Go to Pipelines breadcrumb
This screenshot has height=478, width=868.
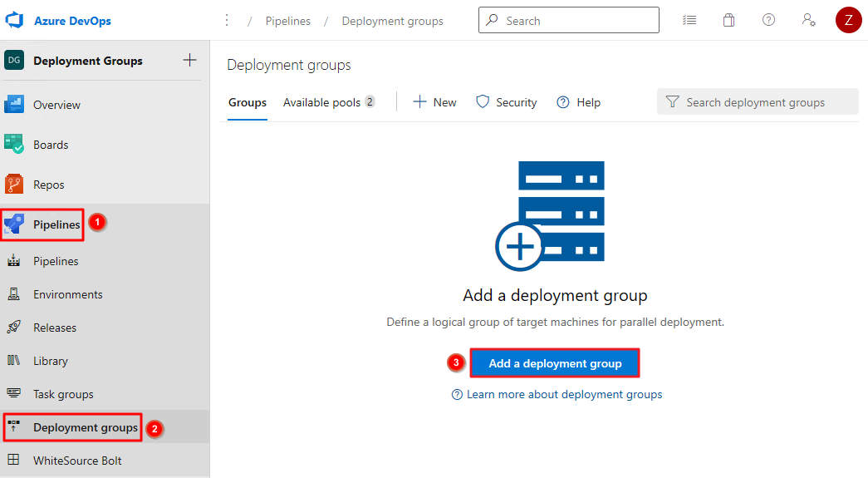(288, 21)
